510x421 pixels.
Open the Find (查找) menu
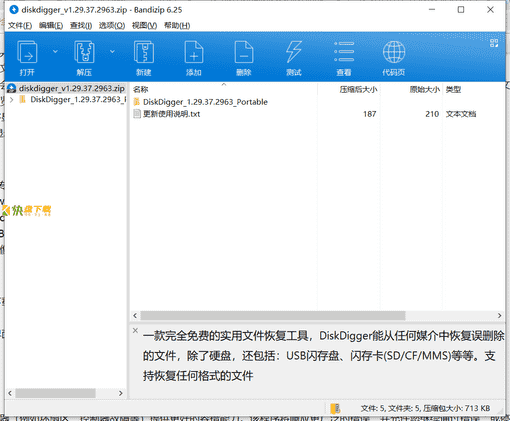pos(81,25)
